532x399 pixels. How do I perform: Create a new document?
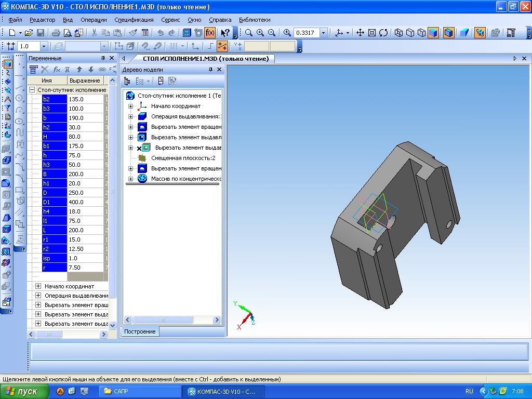coord(12,33)
